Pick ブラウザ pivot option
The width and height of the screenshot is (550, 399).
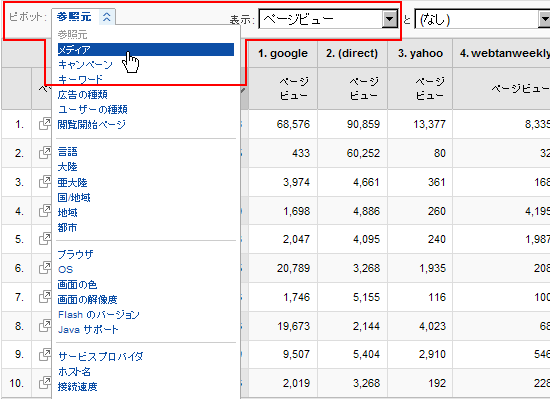pos(75,254)
